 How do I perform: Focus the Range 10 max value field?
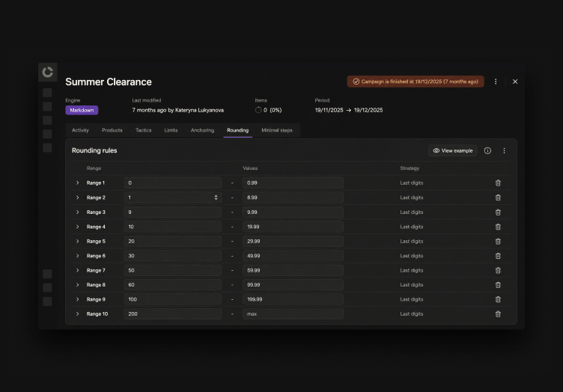point(293,313)
